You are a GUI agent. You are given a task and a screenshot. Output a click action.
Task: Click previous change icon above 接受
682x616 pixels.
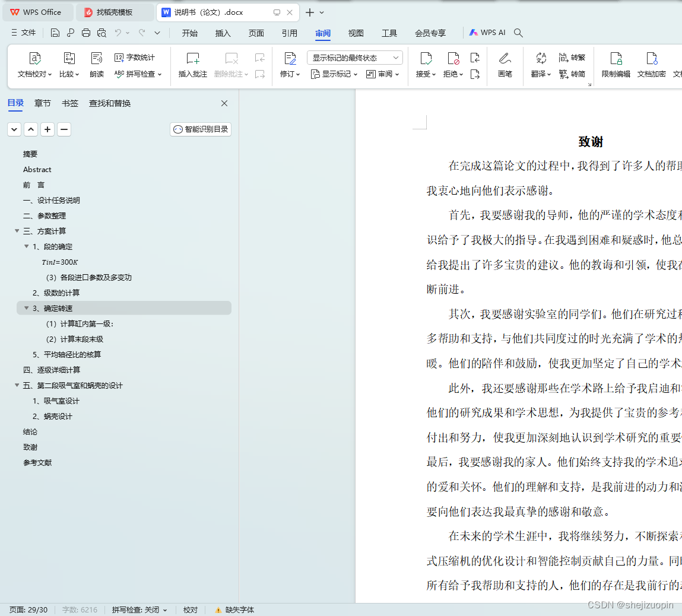(475, 58)
